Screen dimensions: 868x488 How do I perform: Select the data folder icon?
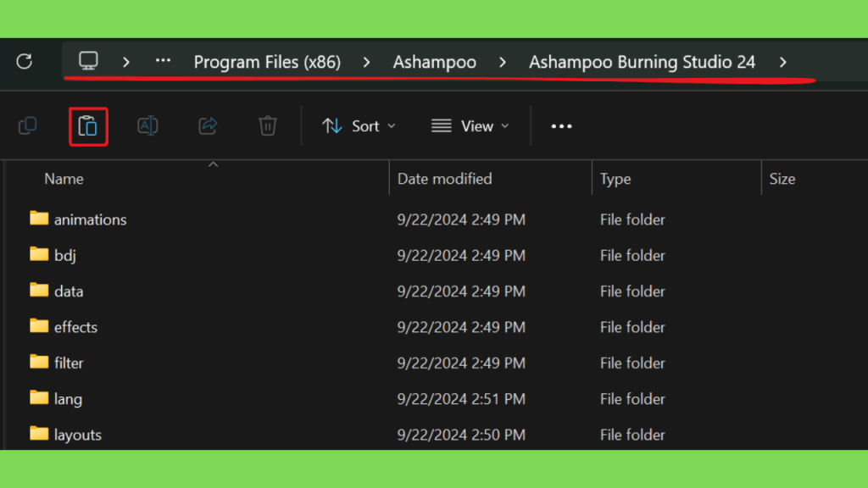(39, 291)
